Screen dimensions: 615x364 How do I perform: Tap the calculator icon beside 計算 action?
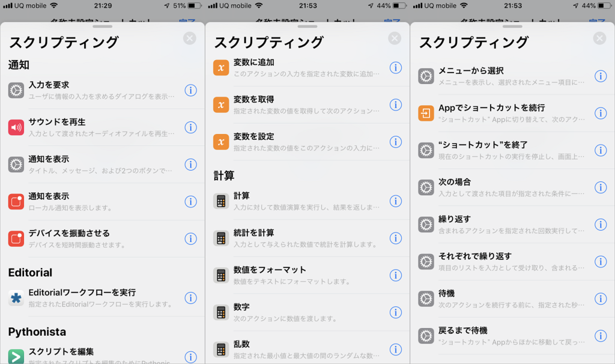(x=221, y=201)
